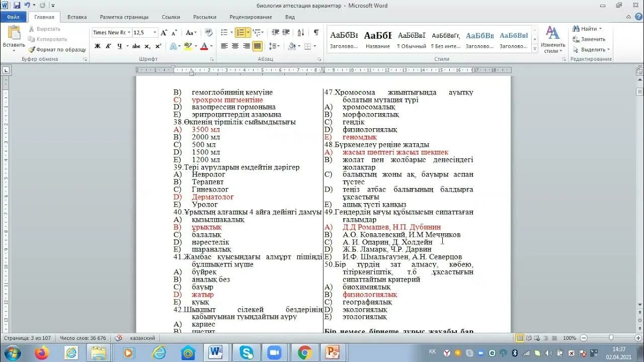Clear formatting with the eraser icon
Screen dimensions: 644x362
click(208, 33)
